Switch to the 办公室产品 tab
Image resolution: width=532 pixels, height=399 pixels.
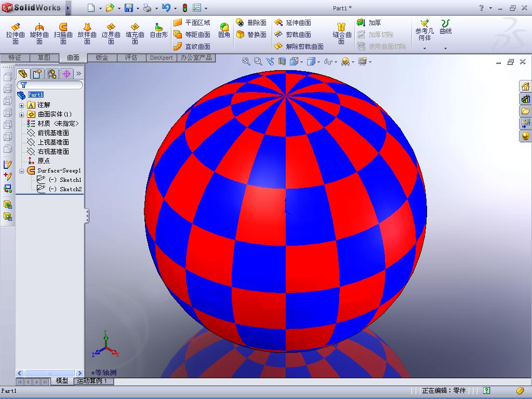point(196,57)
